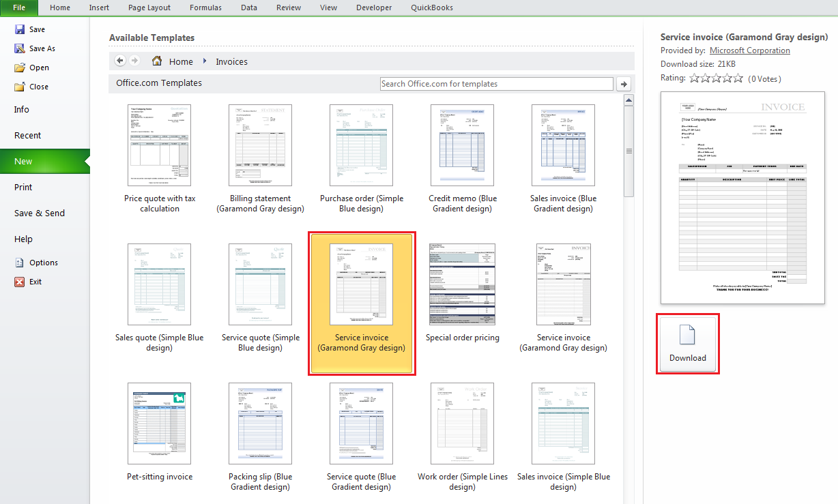Switch to the Insert tab

99,8
